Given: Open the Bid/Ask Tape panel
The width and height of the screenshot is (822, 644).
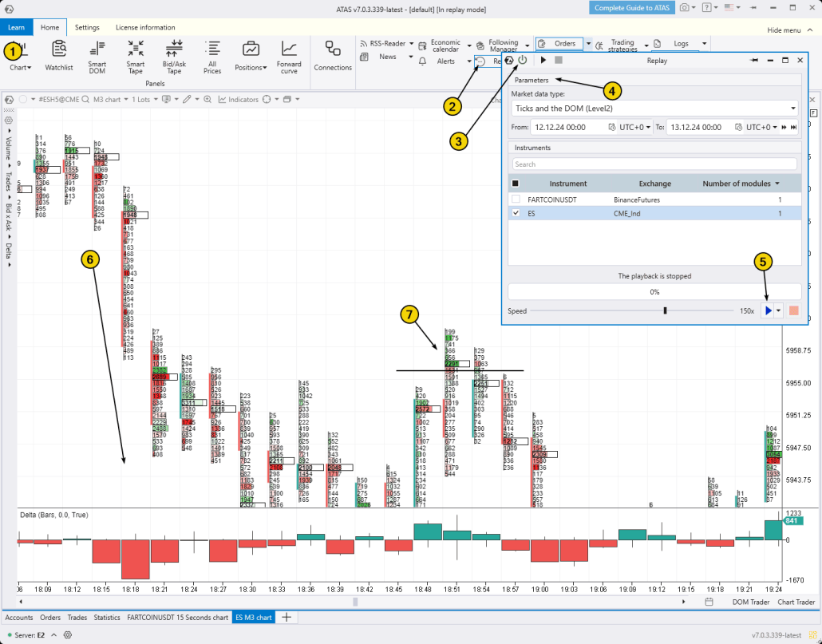Looking at the screenshot, I should [173, 57].
